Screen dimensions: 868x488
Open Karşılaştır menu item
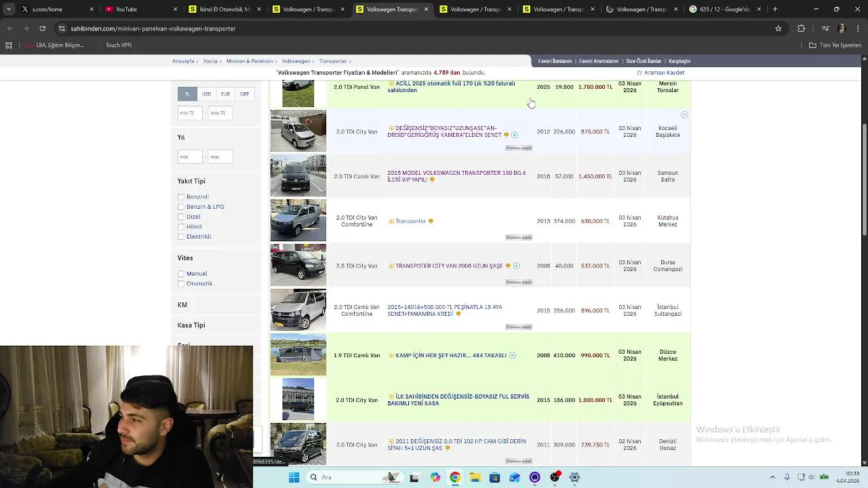pyautogui.click(x=679, y=61)
